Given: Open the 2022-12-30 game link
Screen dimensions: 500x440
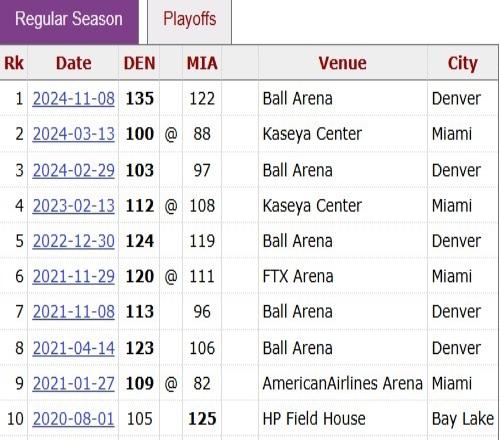Looking at the screenshot, I should pos(74,241).
